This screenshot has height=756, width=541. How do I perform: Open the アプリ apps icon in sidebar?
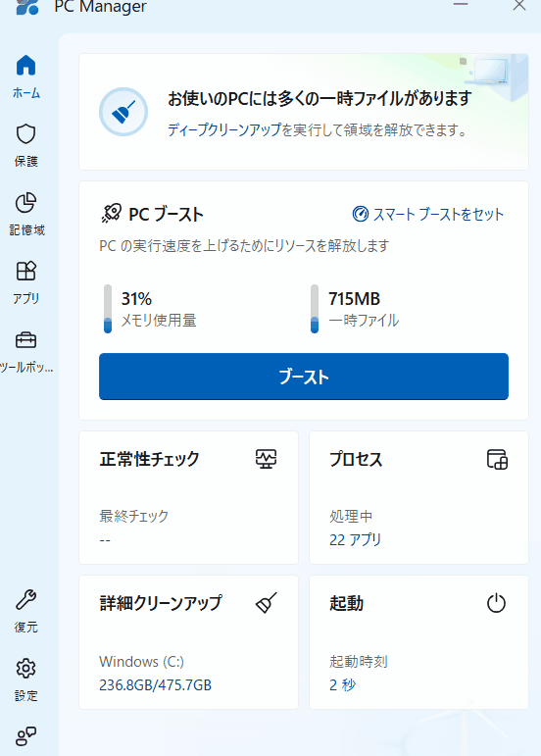pyautogui.click(x=26, y=271)
